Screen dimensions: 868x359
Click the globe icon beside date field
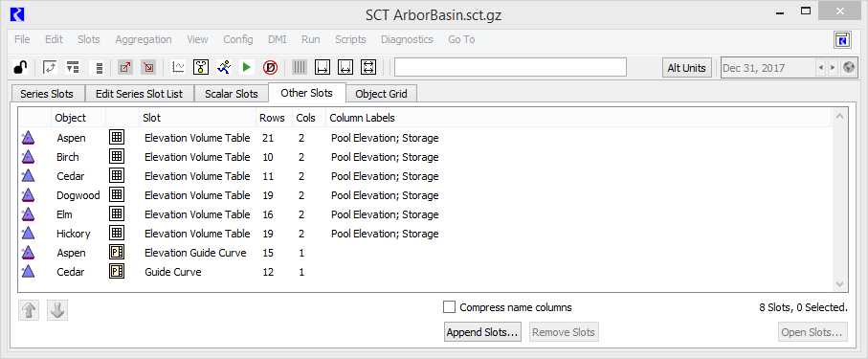tap(848, 68)
